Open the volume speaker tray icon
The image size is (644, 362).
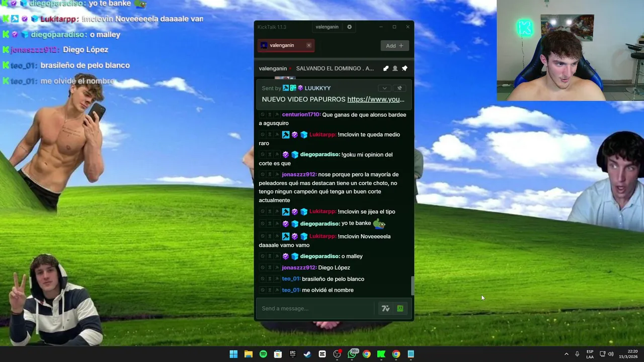(x=611, y=354)
